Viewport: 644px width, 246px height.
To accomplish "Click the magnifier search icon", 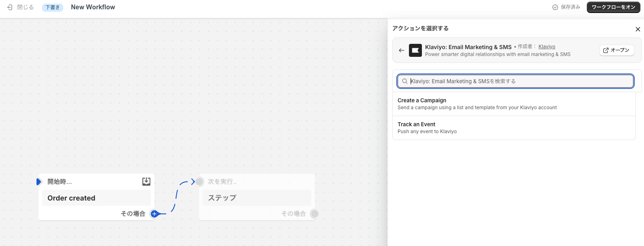I will (405, 81).
